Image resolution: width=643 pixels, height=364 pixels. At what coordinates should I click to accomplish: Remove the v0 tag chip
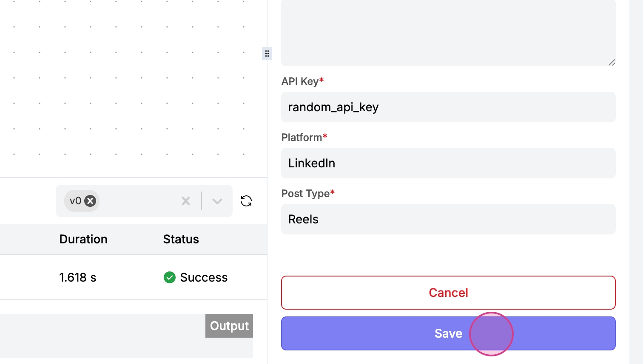point(90,201)
